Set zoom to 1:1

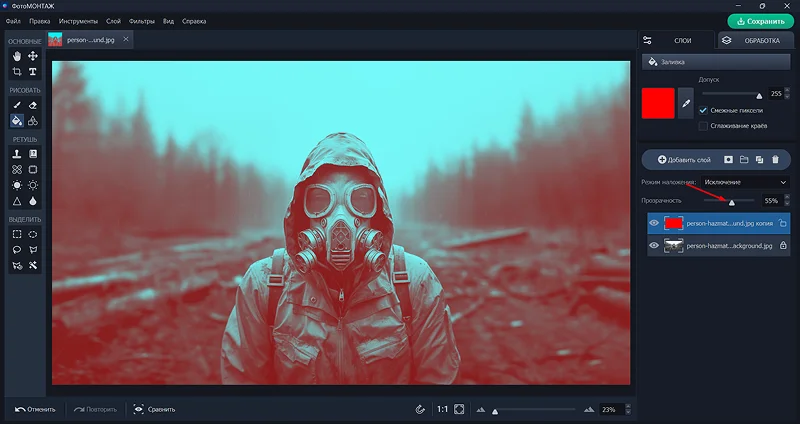442,409
